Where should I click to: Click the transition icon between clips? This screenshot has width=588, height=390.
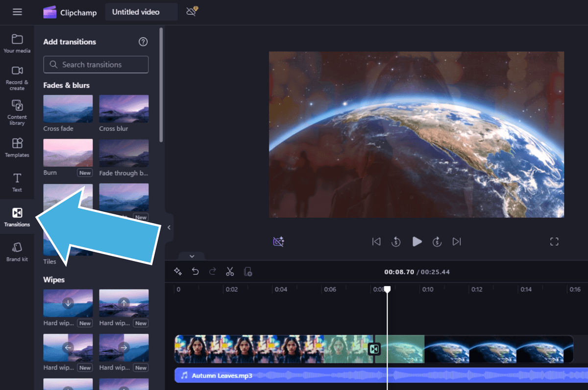pyautogui.click(x=374, y=349)
